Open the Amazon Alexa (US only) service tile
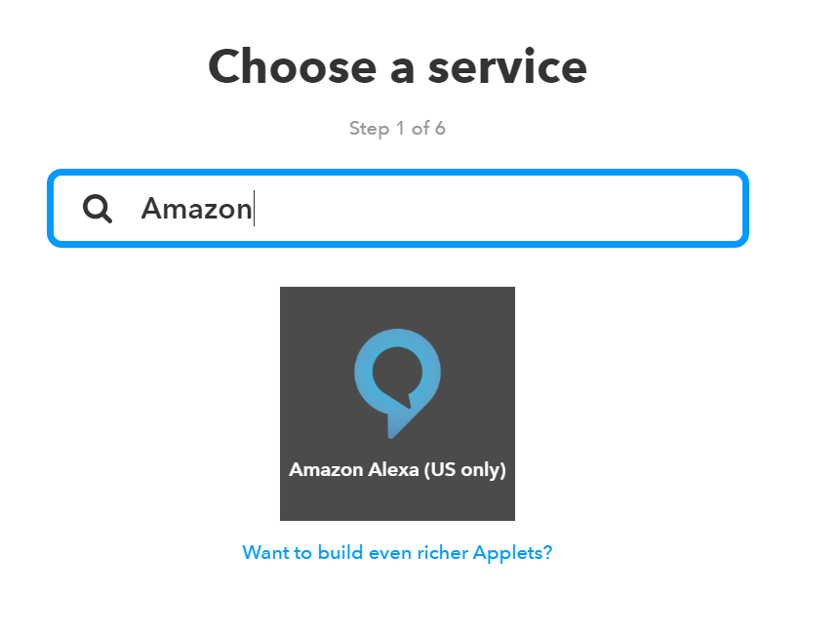Screen dimensions: 840x635 [x=397, y=404]
